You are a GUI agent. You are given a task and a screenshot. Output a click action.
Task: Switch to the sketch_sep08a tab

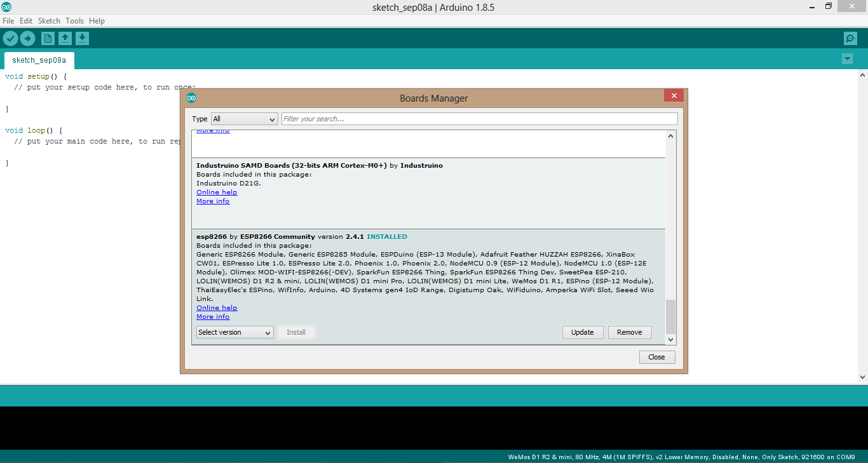click(38, 60)
